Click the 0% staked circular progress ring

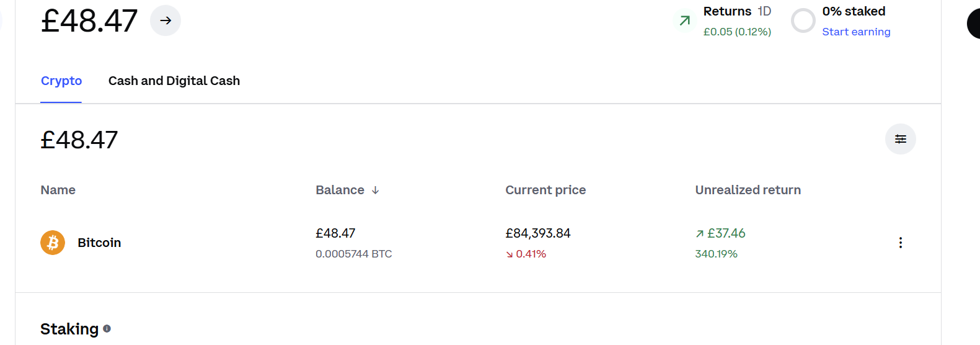point(803,20)
